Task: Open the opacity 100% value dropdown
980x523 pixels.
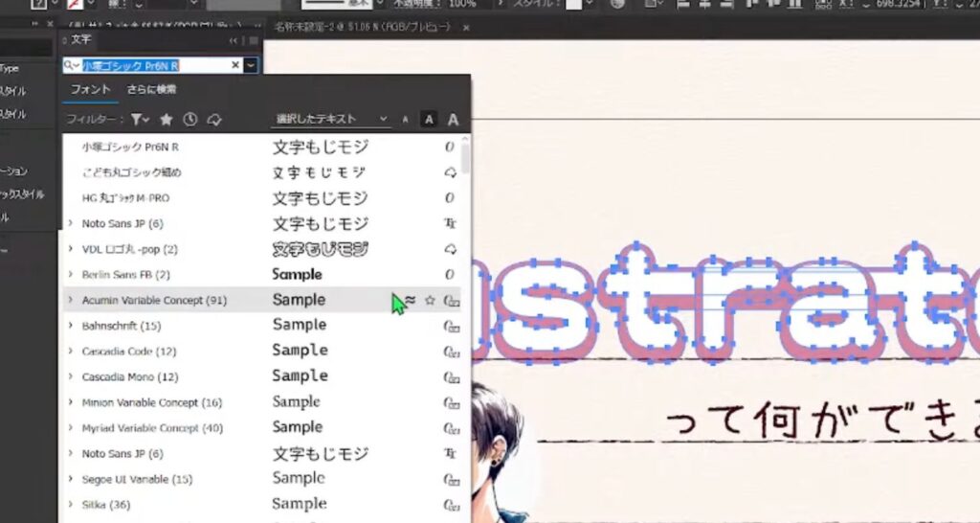Action: pyautogui.click(x=500, y=4)
